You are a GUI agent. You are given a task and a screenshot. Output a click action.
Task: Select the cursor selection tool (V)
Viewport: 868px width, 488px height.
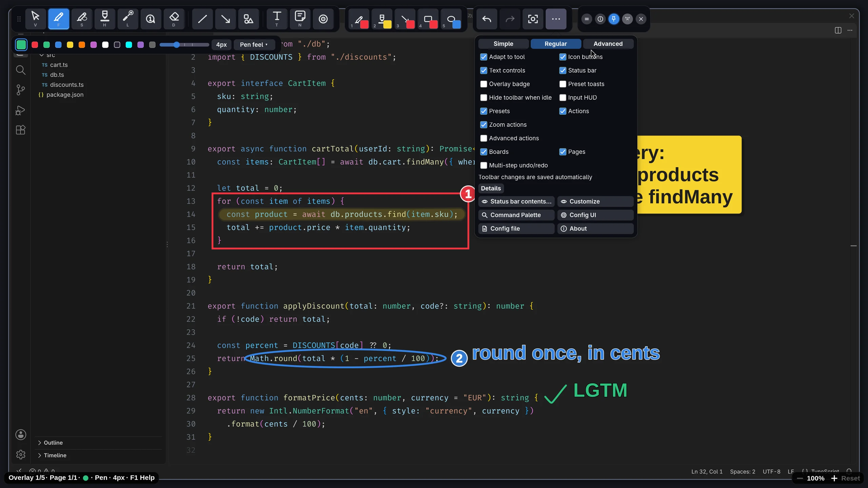point(35,19)
